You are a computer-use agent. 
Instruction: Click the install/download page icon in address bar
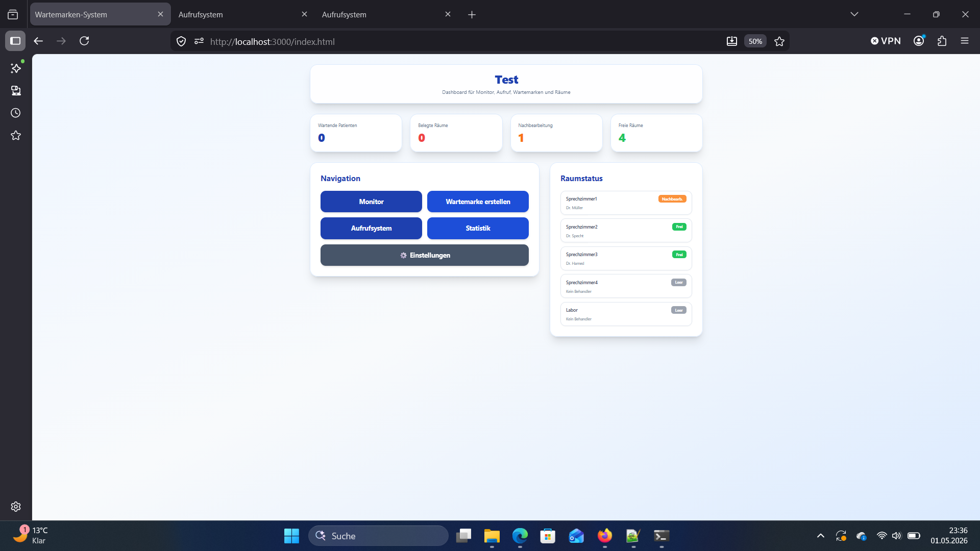click(x=731, y=41)
